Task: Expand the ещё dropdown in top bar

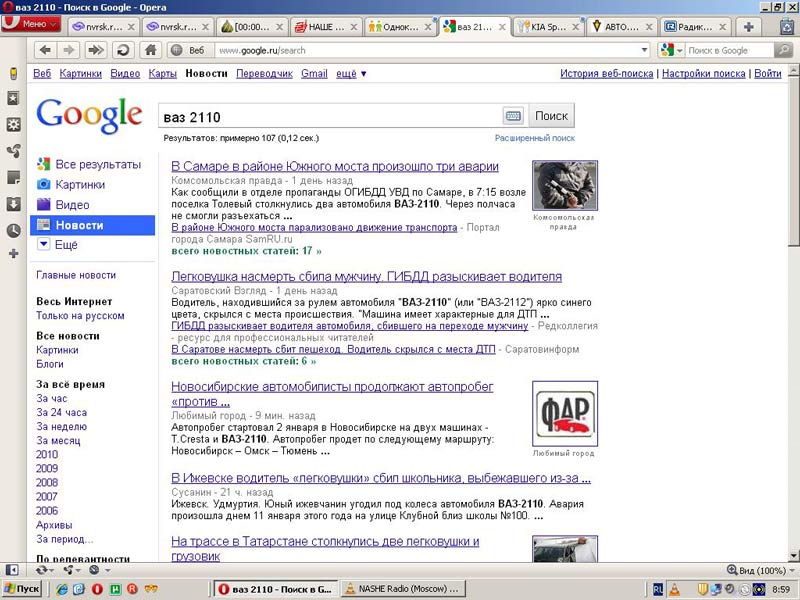Action: click(x=351, y=73)
